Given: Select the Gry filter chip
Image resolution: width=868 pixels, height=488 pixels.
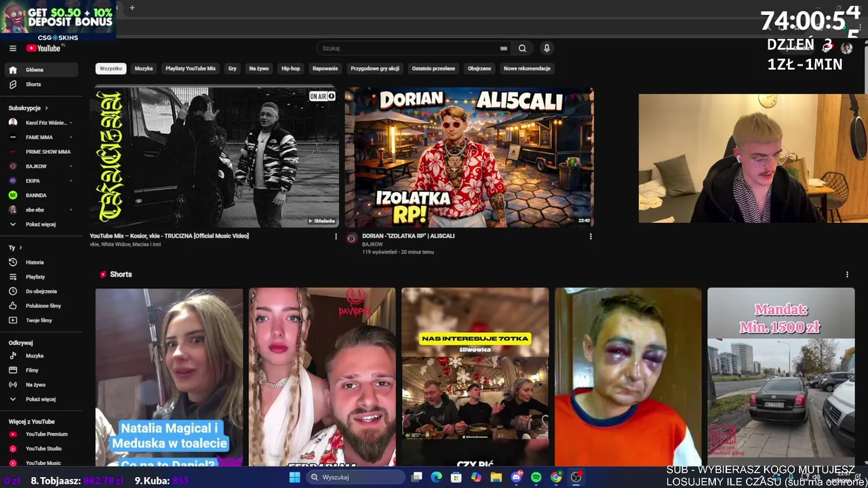Looking at the screenshot, I should coord(233,68).
